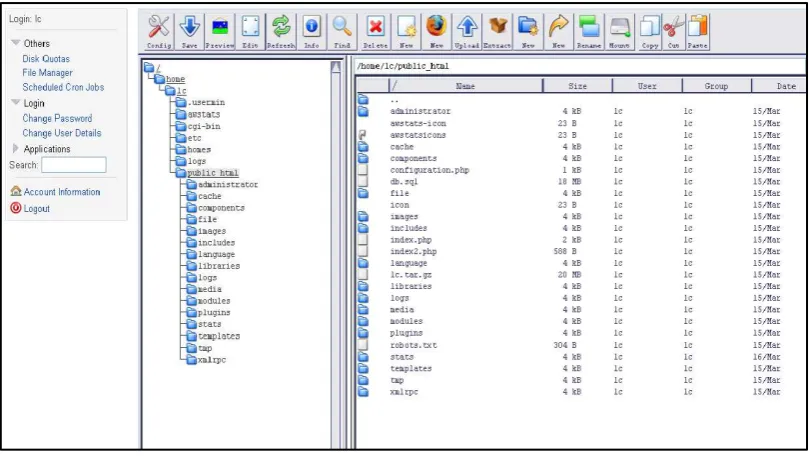Click the Paste clipboard icon

click(698, 31)
